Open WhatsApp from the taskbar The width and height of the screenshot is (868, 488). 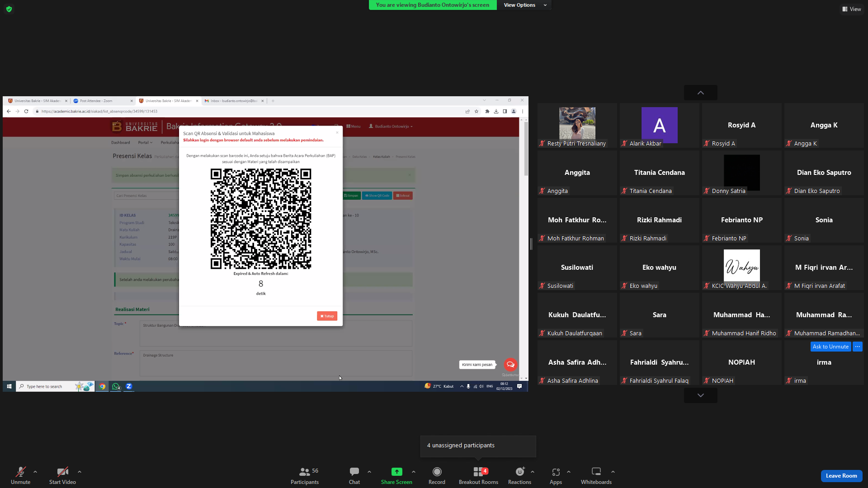116,386
